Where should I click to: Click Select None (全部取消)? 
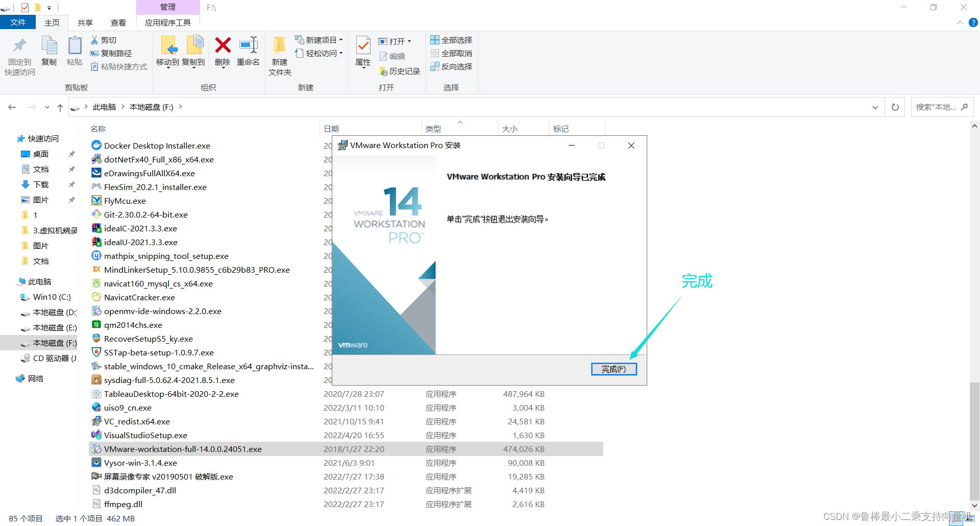click(451, 53)
